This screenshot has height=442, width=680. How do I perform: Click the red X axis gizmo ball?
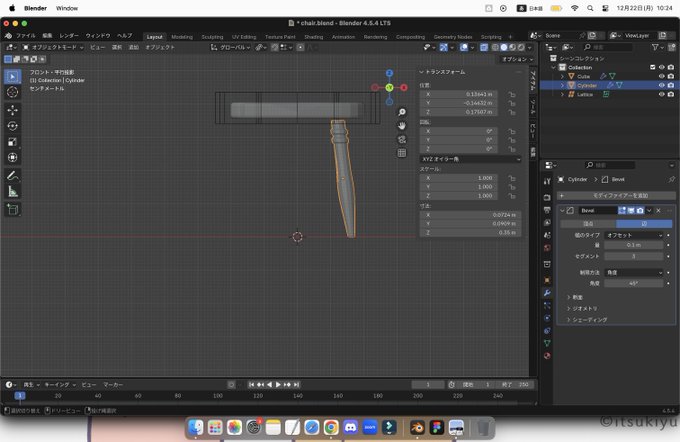404,88
